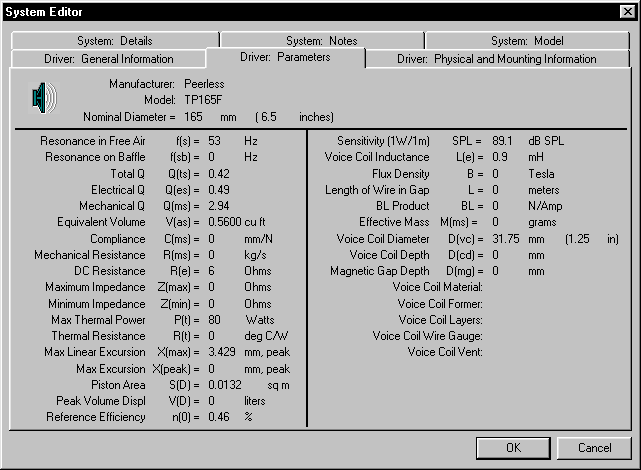Select the Q(ms) value 2.94
The height and width of the screenshot is (470, 641).
219,206
